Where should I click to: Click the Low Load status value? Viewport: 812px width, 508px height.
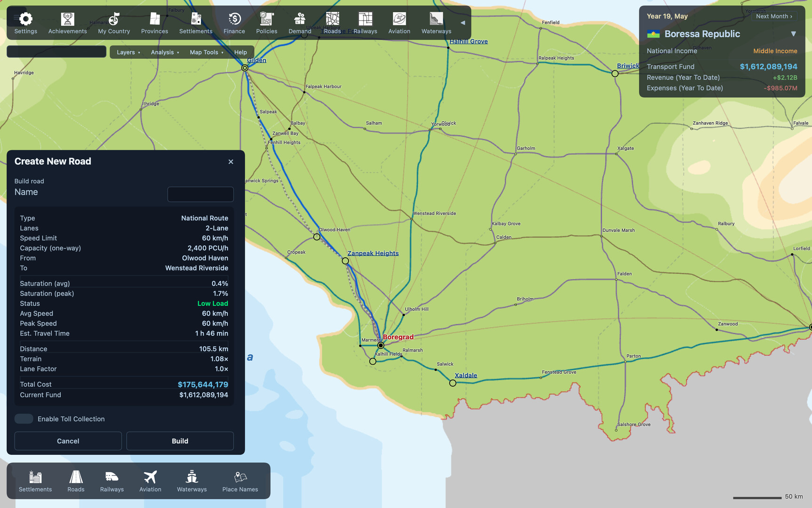pyautogui.click(x=213, y=303)
